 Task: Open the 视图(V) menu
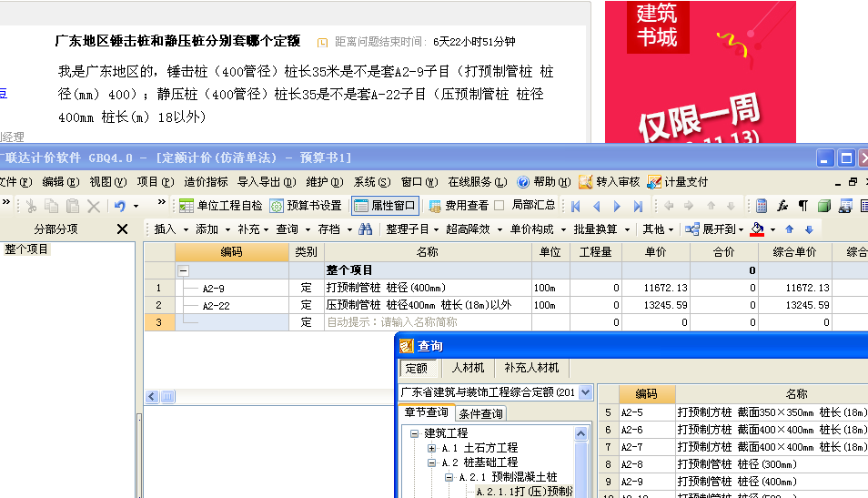pos(108,182)
